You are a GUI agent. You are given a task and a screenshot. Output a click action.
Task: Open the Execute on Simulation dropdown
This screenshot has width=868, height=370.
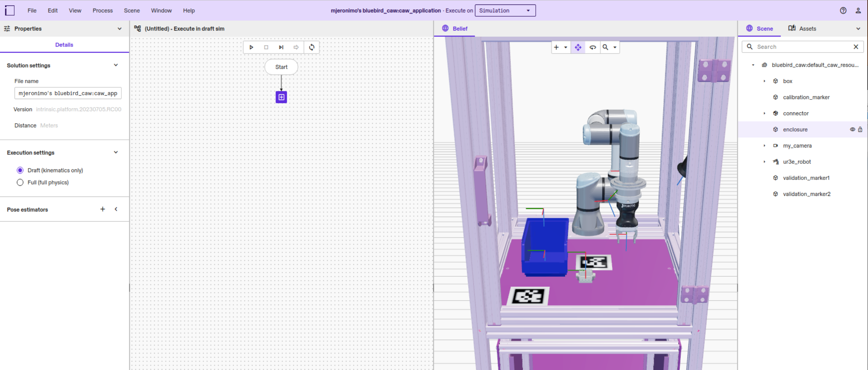point(505,10)
